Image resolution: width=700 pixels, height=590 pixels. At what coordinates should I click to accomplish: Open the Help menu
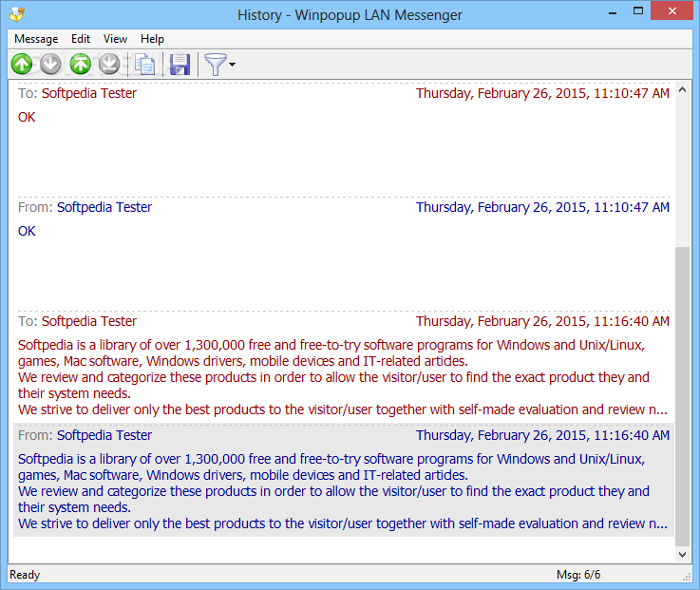(x=152, y=39)
